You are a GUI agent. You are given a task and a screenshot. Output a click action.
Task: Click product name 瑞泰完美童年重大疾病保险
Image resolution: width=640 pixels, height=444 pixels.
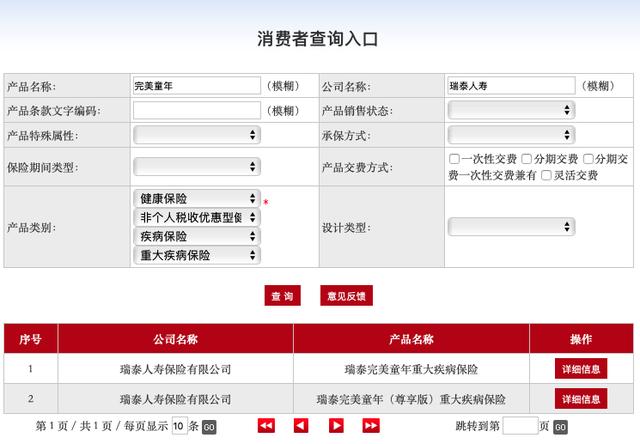point(411,369)
